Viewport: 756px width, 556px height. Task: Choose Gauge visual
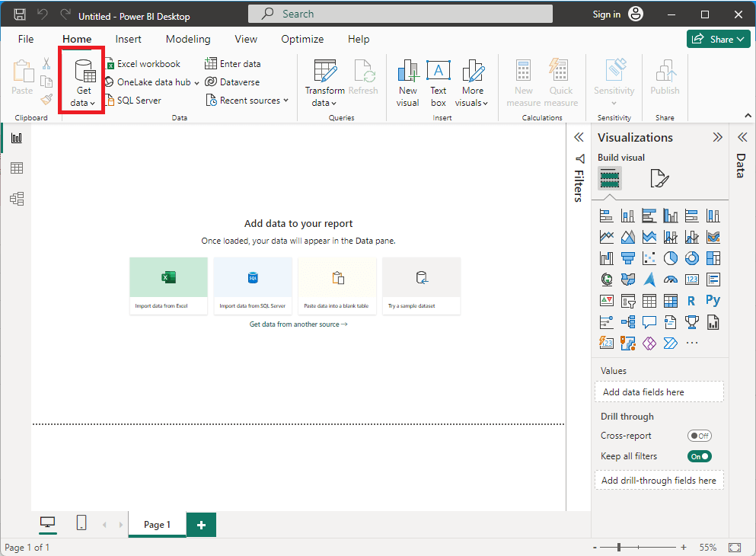[670, 280]
